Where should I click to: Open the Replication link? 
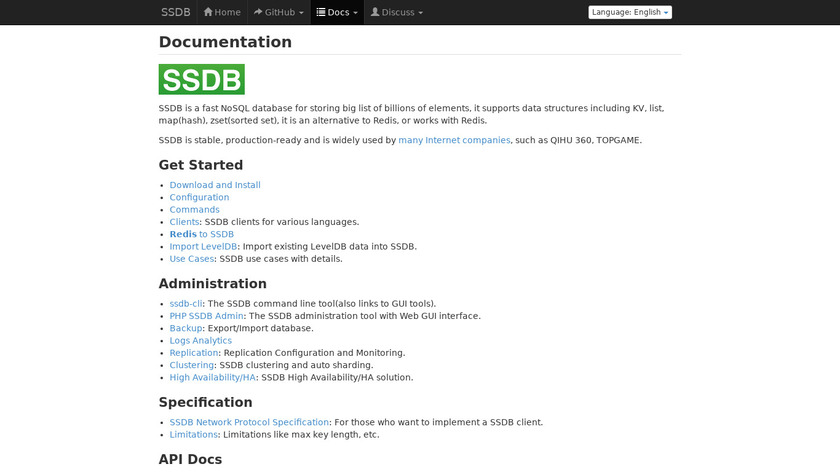[193, 353]
